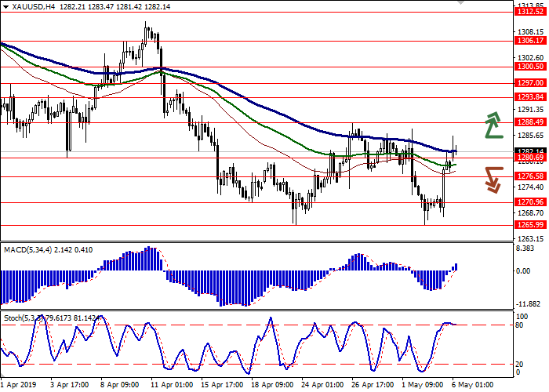This screenshot has height=392, width=549.
Task: Click the red downward arrow icon
Action: [x=493, y=179]
